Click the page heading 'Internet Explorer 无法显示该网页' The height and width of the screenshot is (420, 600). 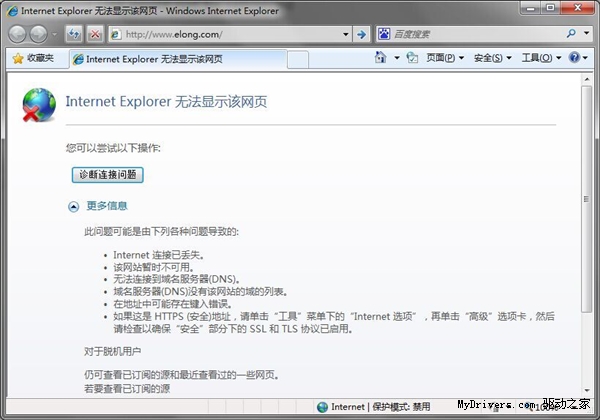pos(166,102)
